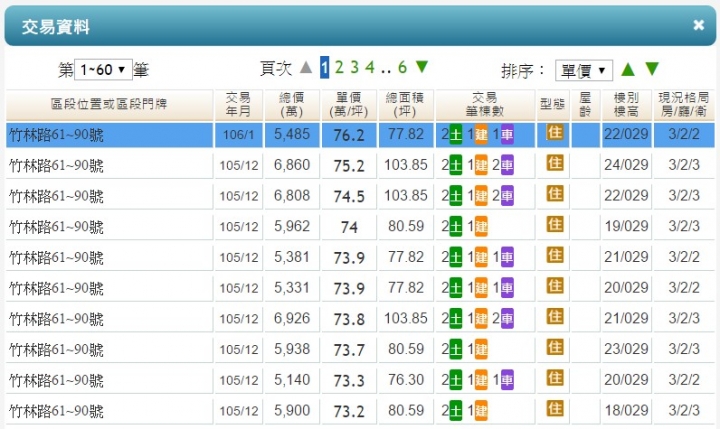Select the highlighted 竹林路61~90號 row dated 106/1

coord(360,135)
